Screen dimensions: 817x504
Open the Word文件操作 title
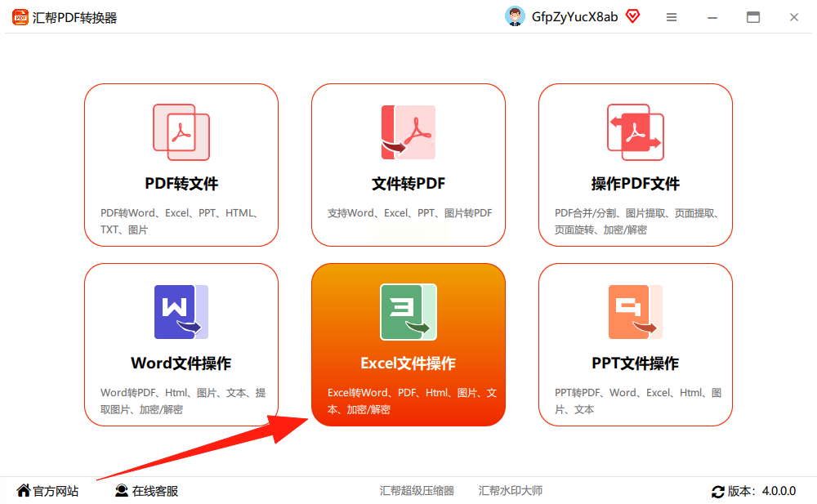point(181,364)
